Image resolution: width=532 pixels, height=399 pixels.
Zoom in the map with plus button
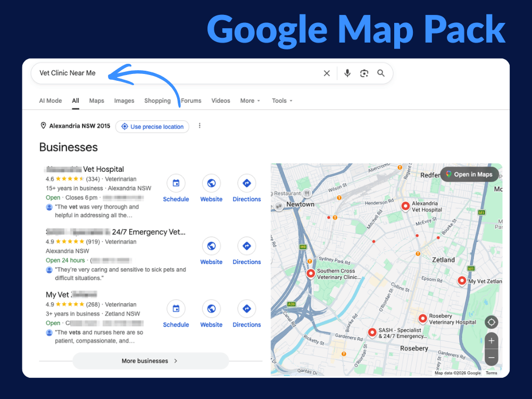[x=491, y=340]
